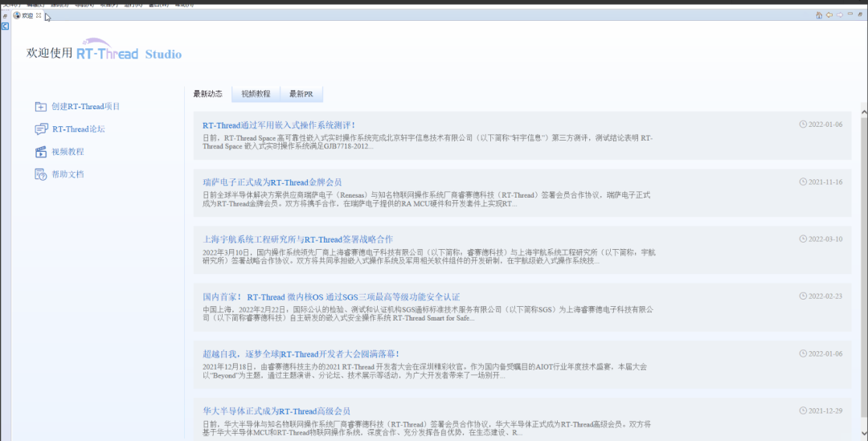
Task: Click the 帮助文档 help document icon
Action: click(x=41, y=174)
